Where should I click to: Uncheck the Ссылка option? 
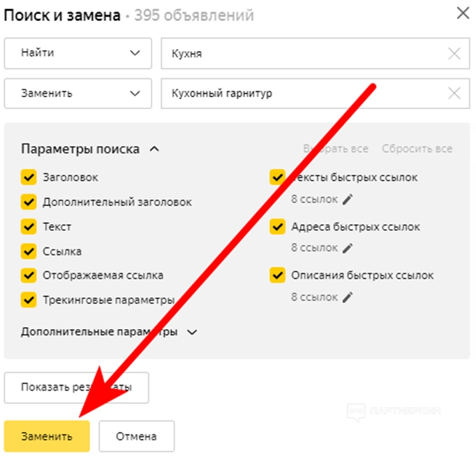click(29, 251)
